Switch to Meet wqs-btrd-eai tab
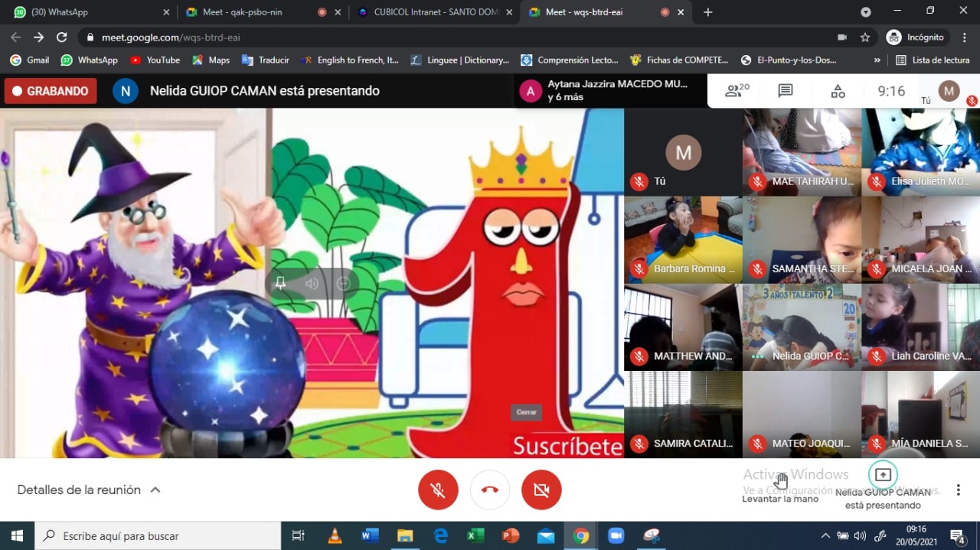Image resolution: width=980 pixels, height=550 pixels. (x=605, y=12)
